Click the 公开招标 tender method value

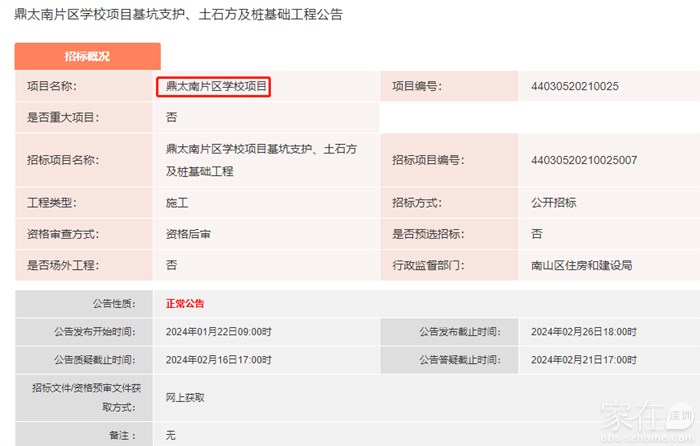tap(553, 203)
